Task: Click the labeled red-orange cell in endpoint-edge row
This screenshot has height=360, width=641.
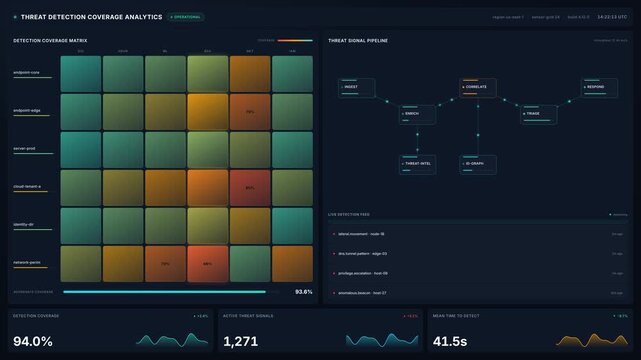Action: pyautogui.click(x=250, y=112)
